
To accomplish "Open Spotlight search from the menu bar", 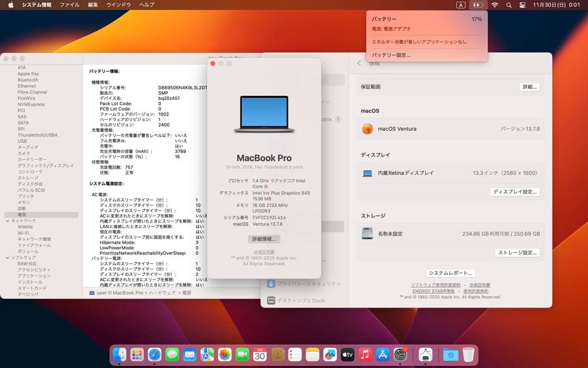I will click(509, 5).
